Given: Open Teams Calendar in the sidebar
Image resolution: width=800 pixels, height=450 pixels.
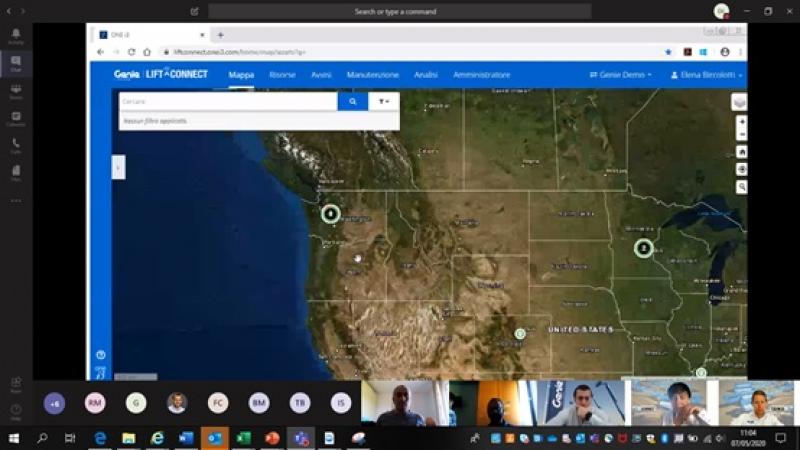Looking at the screenshot, I should click(16, 119).
